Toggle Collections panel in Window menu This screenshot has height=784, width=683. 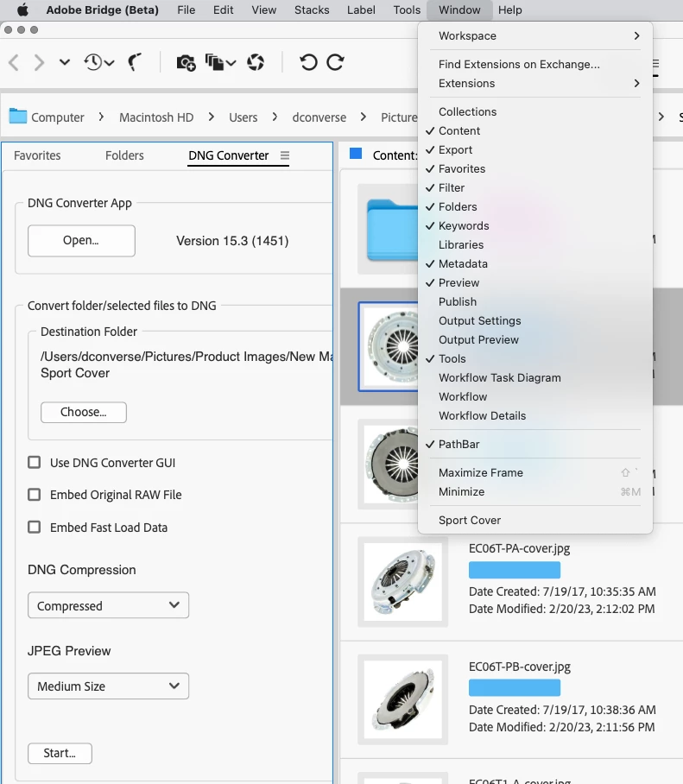pyautogui.click(x=535, y=112)
